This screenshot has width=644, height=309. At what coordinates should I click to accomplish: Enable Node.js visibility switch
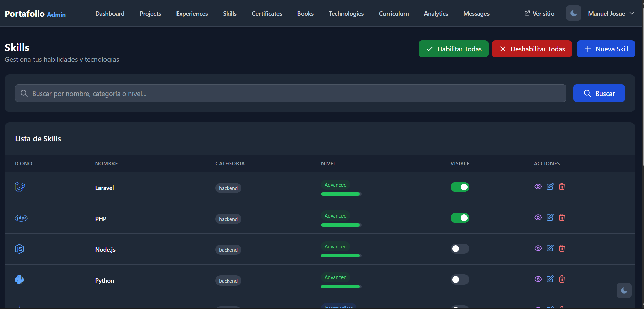460,249
